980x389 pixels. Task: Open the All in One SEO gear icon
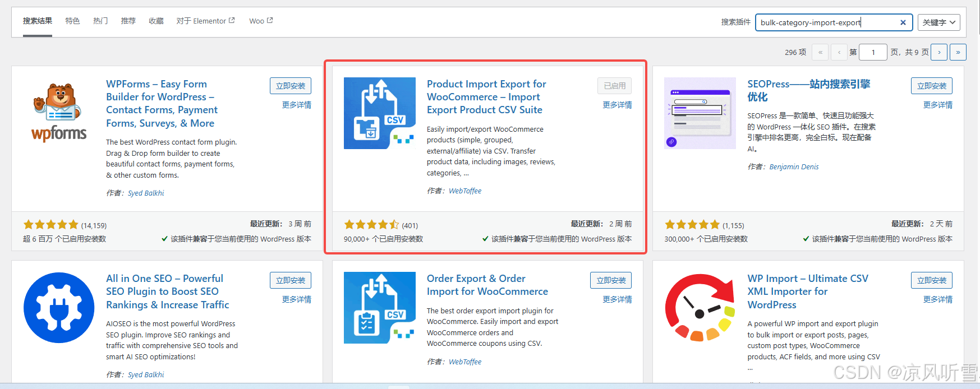pyautogui.click(x=59, y=308)
